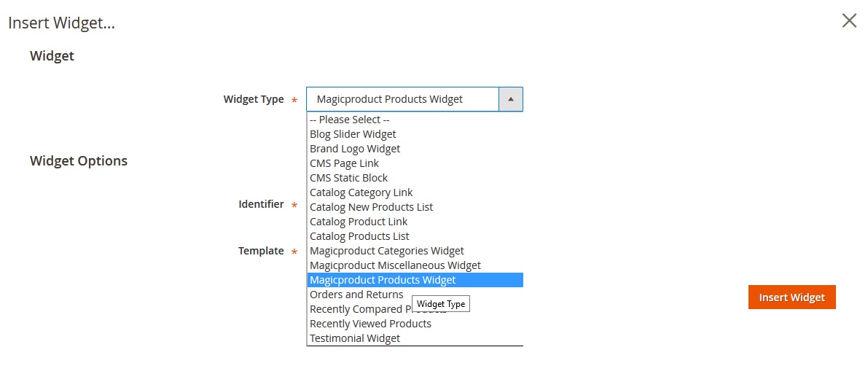Select Recently Compared Products option
Image resolution: width=868 pixels, height=374 pixels.
pyautogui.click(x=357, y=309)
